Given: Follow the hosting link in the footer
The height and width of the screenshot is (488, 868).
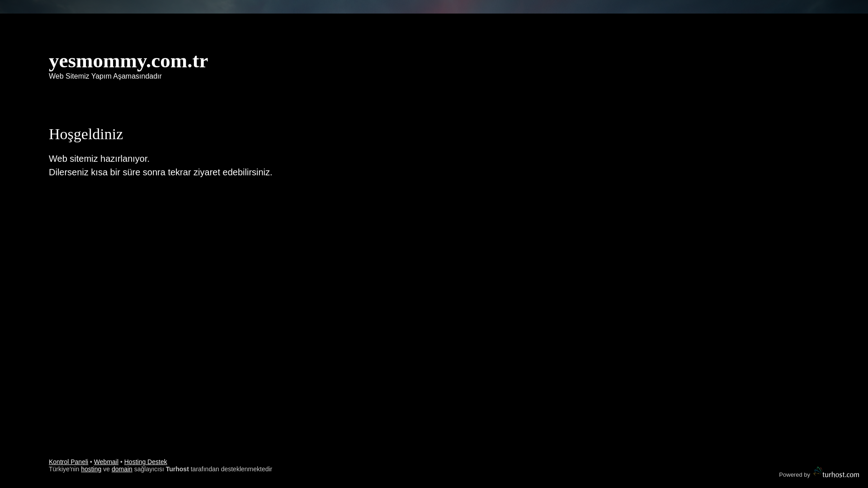Looking at the screenshot, I should tap(91, 469).
